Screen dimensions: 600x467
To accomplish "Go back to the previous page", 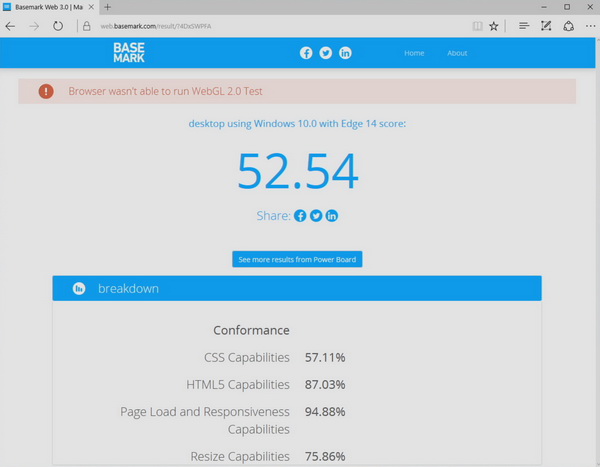I will pos(11,26).
